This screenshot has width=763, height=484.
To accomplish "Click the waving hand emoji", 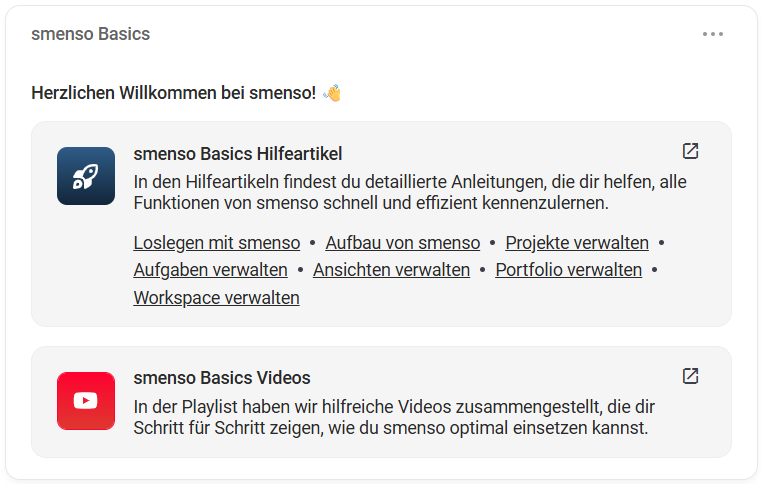I will point(332,94).
